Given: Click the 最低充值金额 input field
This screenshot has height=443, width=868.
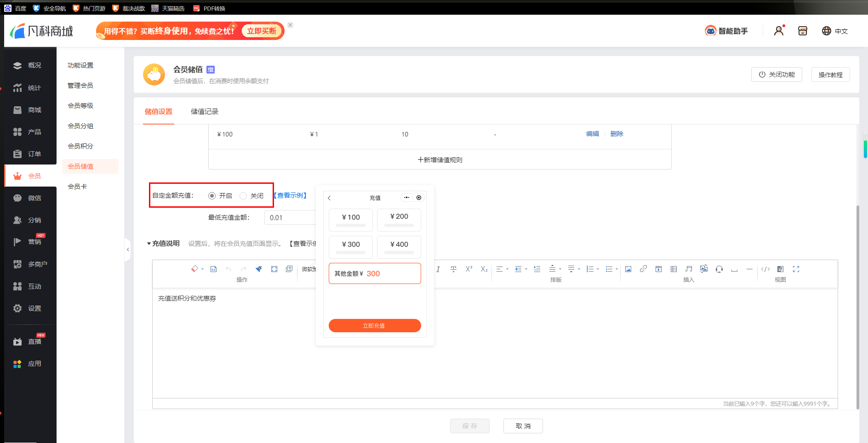Looking at the screenshot, I should pyautogui.click(x=290, y=218).
